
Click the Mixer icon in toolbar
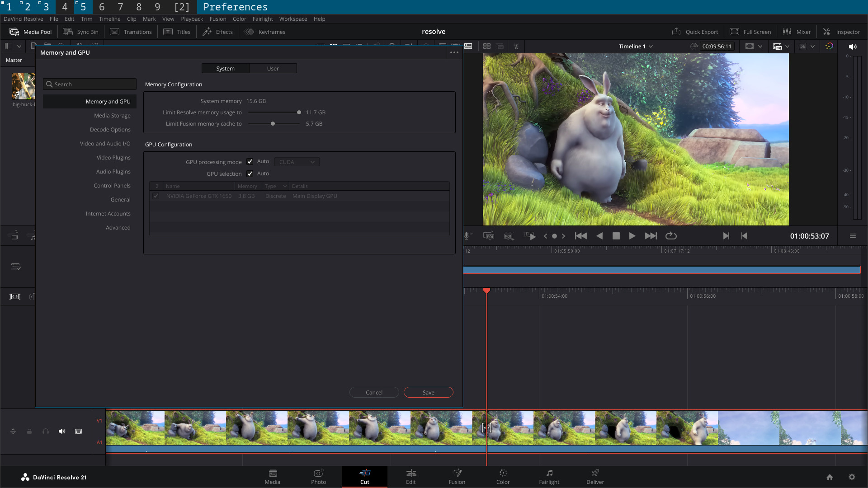point(787,32)
